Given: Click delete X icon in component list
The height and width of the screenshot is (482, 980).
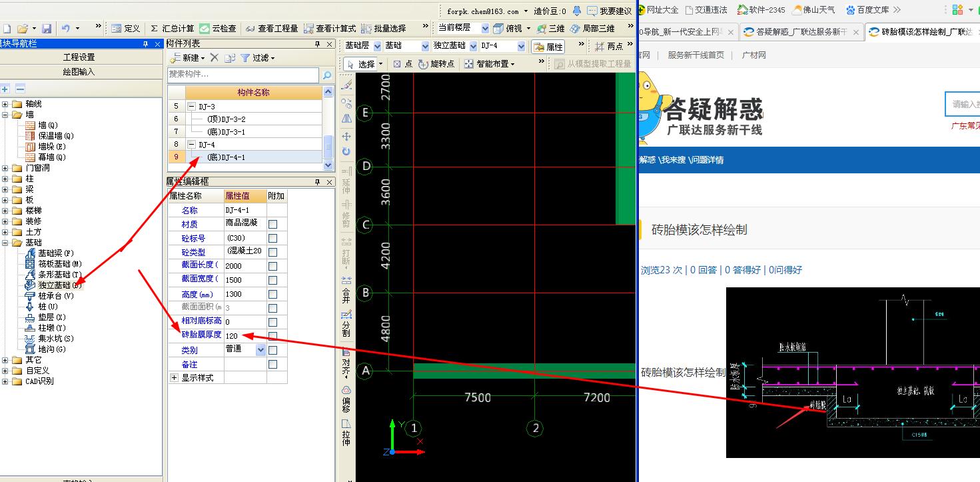Looking at the screenshot, I should coord(214,58).
